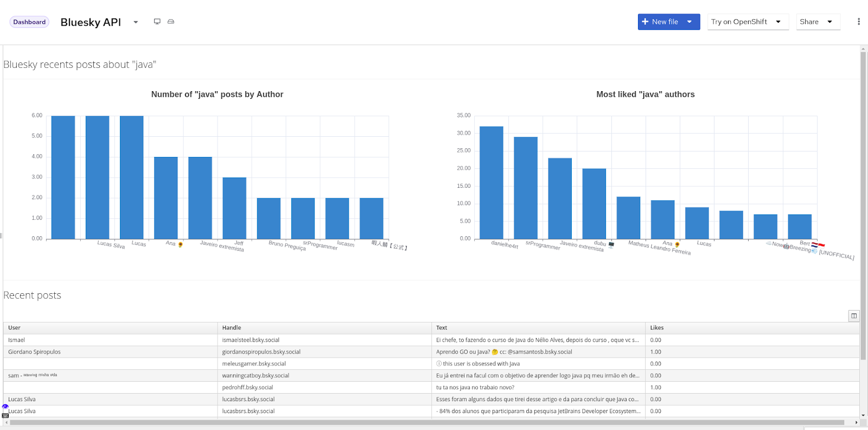Click the 'Ei chefe, to fazendo' post text
Screen dimensions: 868x430
(538, 340)
